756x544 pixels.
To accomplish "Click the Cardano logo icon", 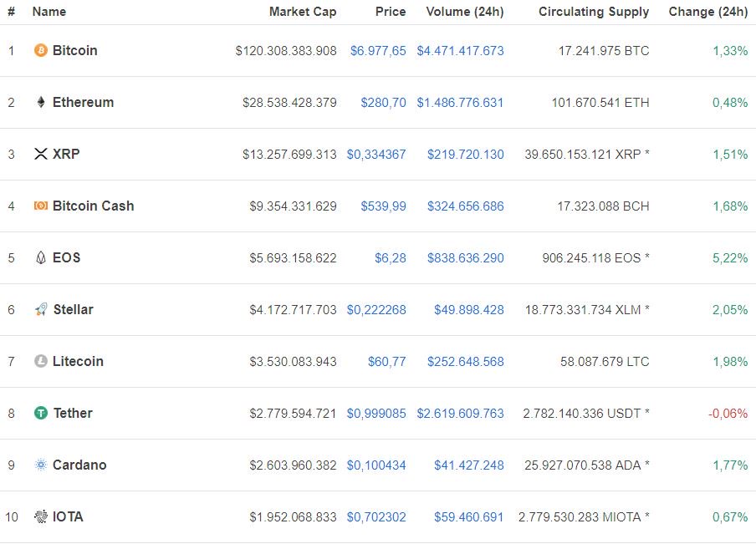I will click(41, 465).
